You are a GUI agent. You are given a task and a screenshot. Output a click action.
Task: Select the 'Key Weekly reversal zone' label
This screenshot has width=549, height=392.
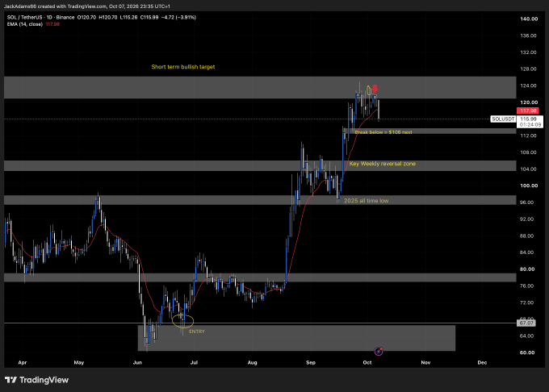pyautogui.click(x=383, y=164)
